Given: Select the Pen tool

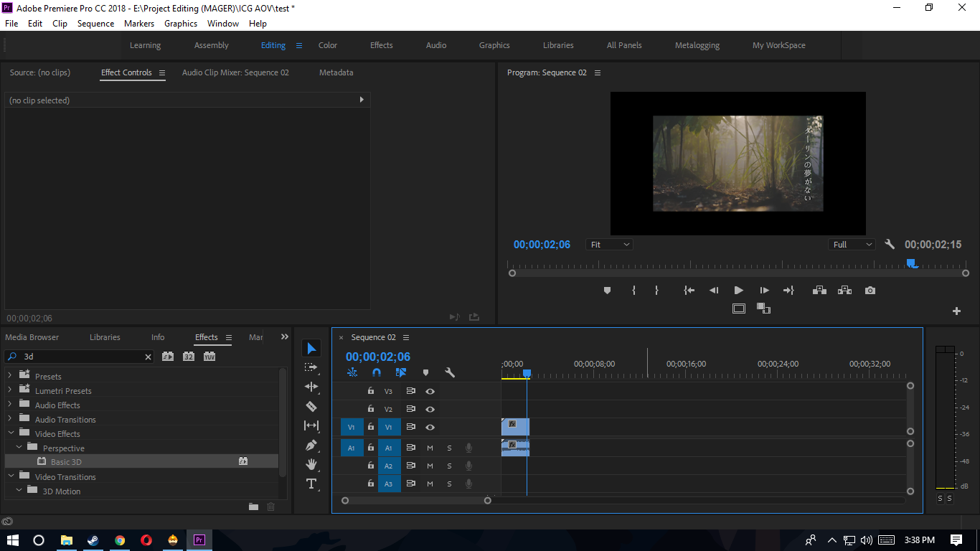Looking at the screenshot, I should [311, 445].
